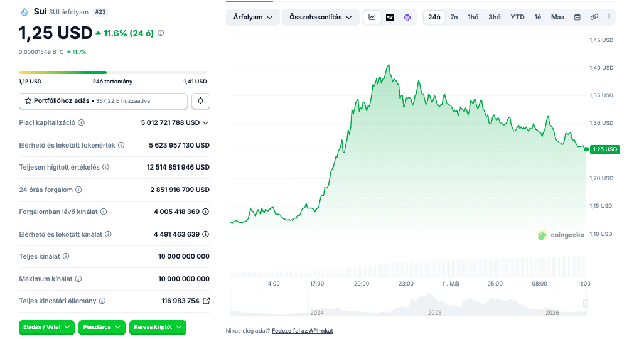This screenshot has width=644, height=339.
Task: Show info for Maximum kínálat
Action: tap(78, 279)
